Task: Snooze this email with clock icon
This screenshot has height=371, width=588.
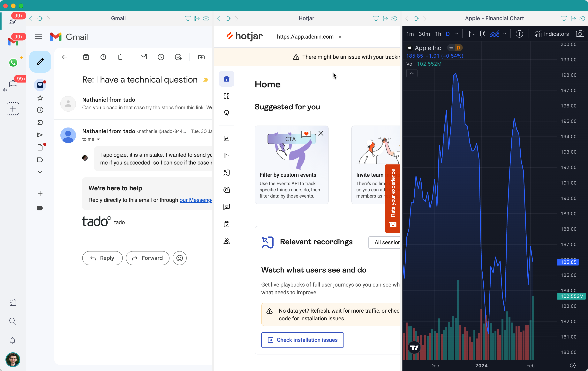Action: (161, 57)
